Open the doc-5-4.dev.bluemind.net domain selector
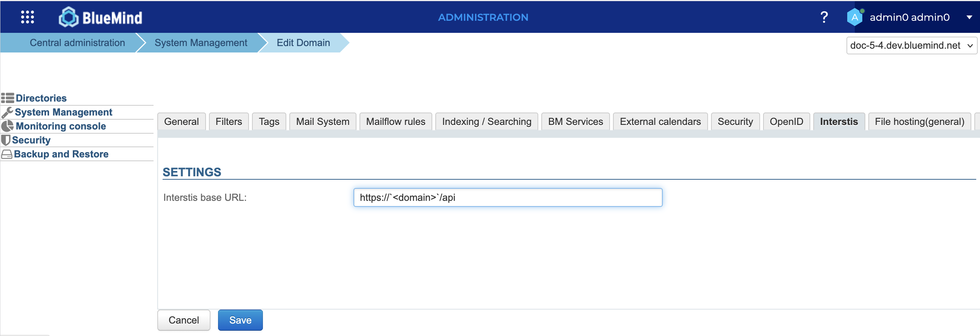 tap(911, 46)
